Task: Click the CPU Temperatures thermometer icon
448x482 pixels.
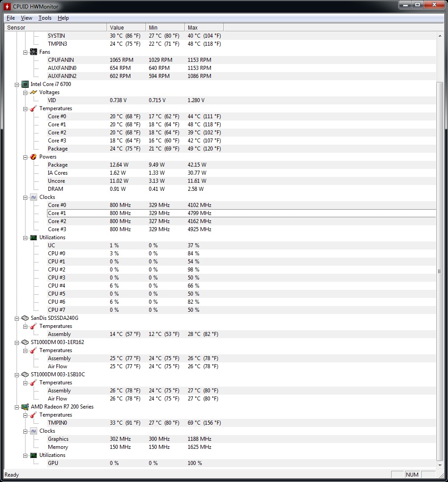Action: click(34, 108)
